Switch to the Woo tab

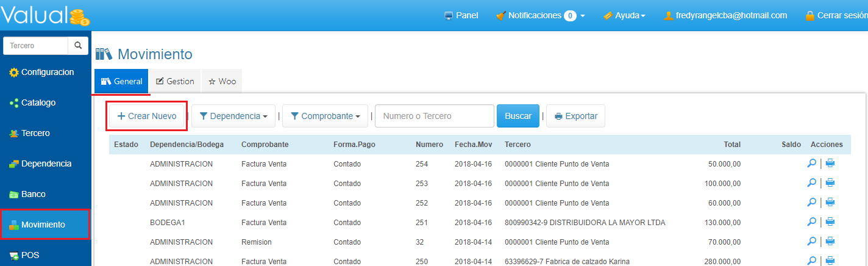click(222, 81)
